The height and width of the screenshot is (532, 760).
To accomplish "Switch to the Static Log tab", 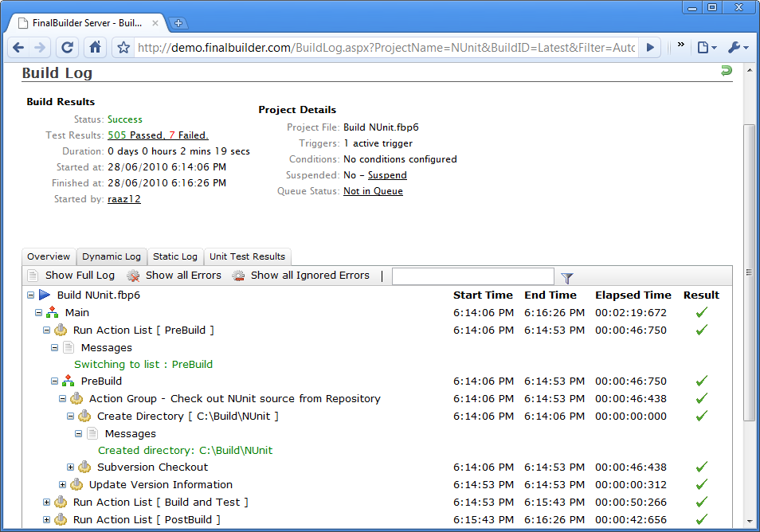I will pyautogui.click(x=175, y=256).
